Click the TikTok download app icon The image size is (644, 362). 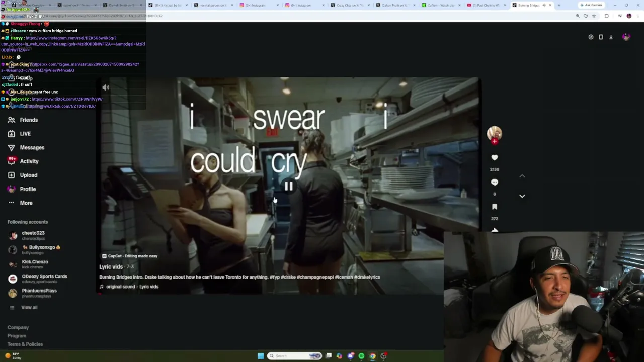click(611, 37)
